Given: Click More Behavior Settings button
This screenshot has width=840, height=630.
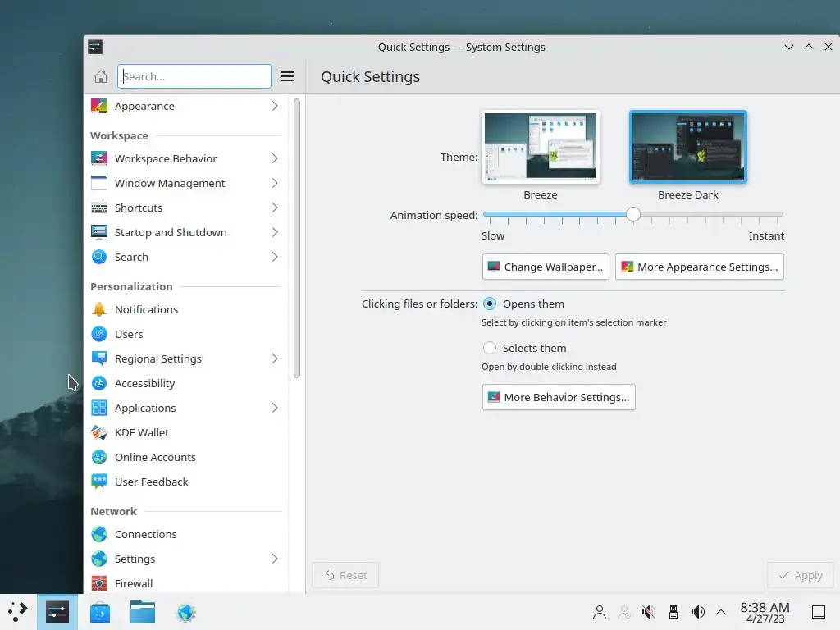Looking at the screenshot, I should click(x=559, y=398).
